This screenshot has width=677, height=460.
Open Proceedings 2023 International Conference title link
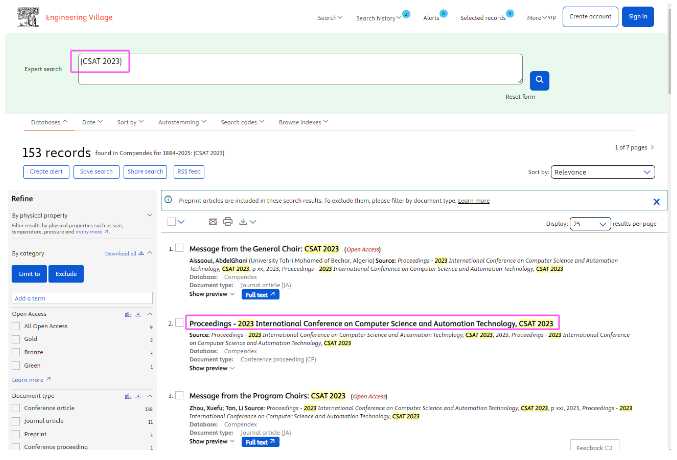pos(371,324)
